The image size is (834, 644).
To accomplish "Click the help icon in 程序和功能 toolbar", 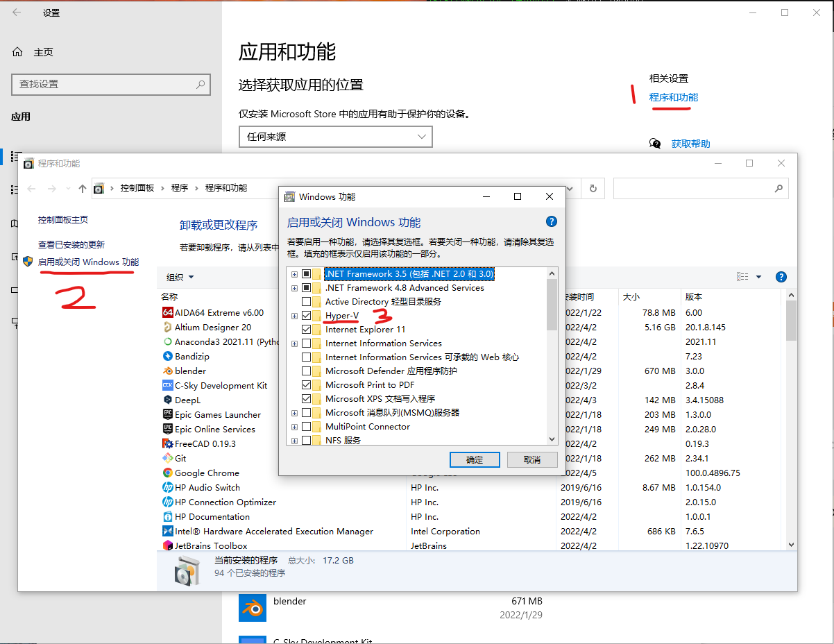I will pyautogui.click(x=781, y=277).
